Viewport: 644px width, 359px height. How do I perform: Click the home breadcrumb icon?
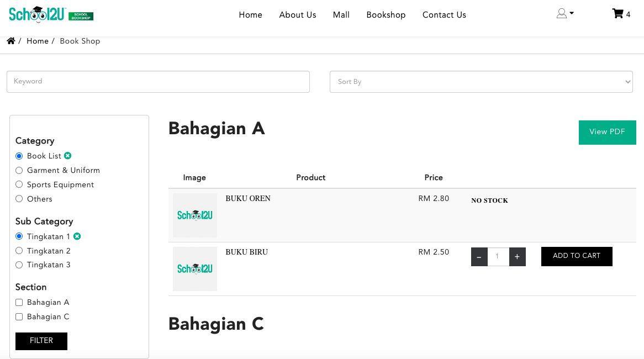coord(11,41)
